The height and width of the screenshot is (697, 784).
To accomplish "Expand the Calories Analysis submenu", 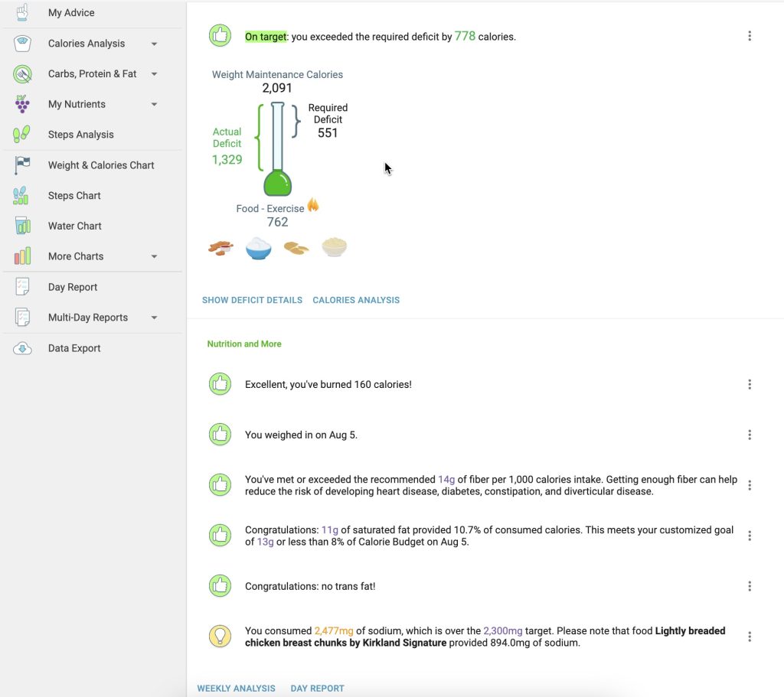I will [x=155, y=44].
